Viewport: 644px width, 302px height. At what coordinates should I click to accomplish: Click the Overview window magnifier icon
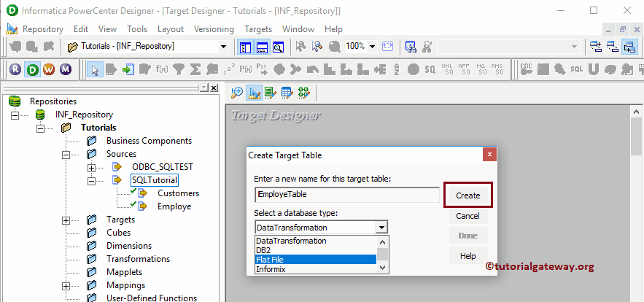279,47
